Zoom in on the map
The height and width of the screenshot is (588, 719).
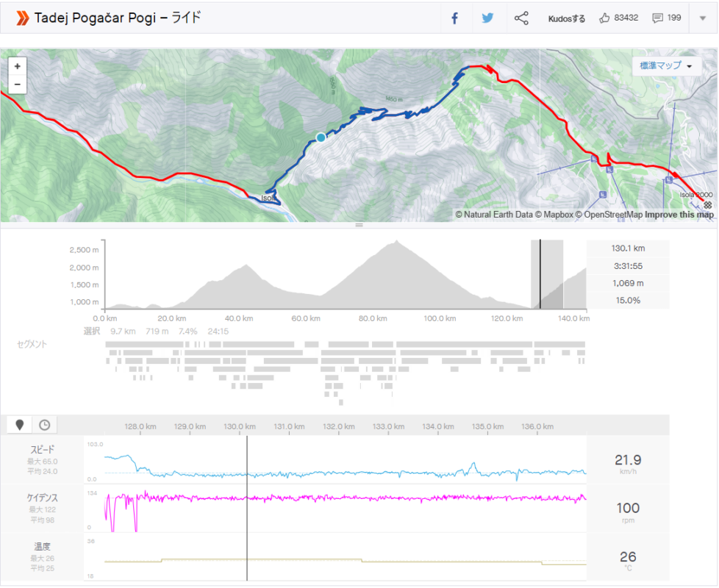click(x=17, y=65)
